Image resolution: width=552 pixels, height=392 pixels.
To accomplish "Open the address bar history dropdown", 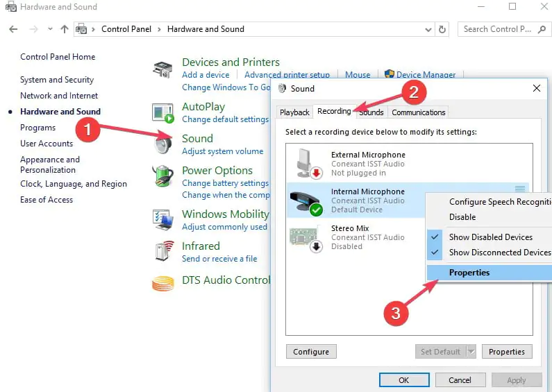I will click(x=428, y=29).
